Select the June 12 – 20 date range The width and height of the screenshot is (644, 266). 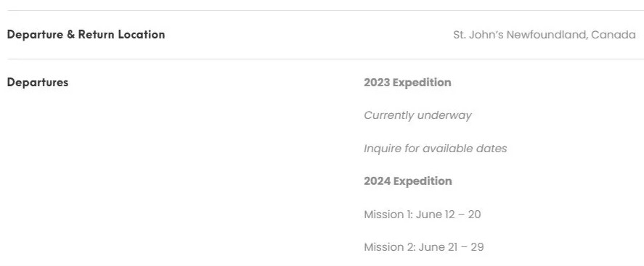click(x=448, y=215)
